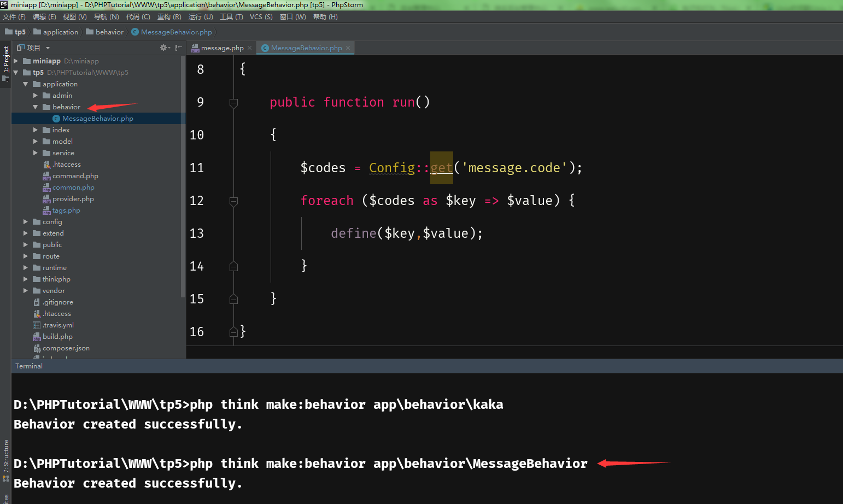Open the 运行 (U) menu
The image size is (843, 504).
point(201,17)
